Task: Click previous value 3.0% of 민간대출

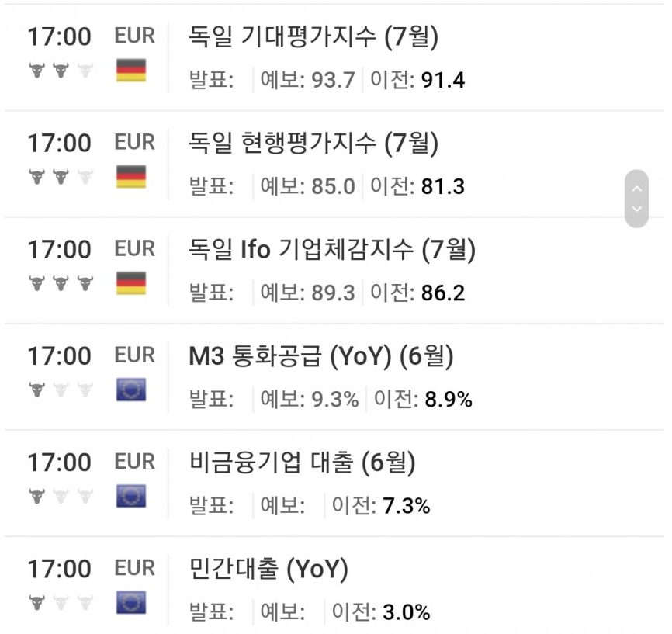Action: tap(406, 612)
